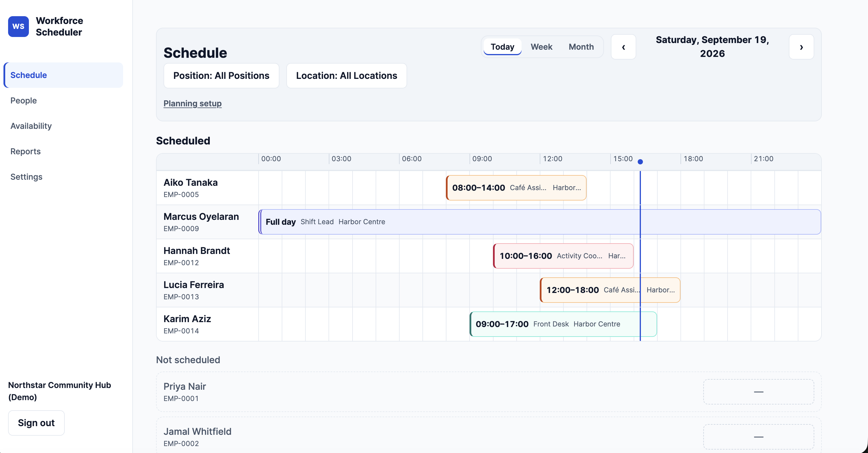
Task: Select Hannah Brandt's name
Action: click(x=196, y=250)
